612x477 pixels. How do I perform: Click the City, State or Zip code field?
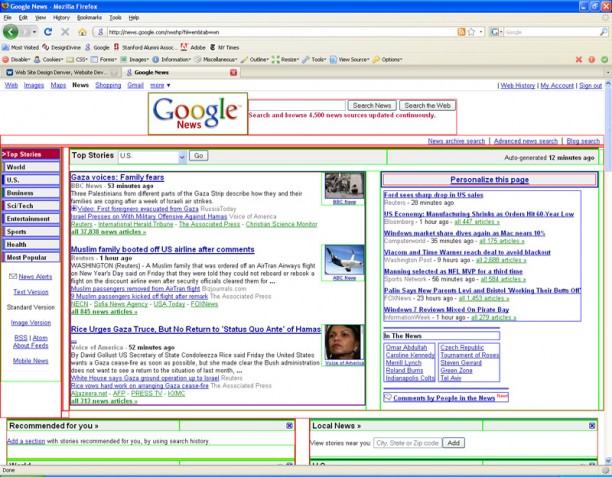406,442
